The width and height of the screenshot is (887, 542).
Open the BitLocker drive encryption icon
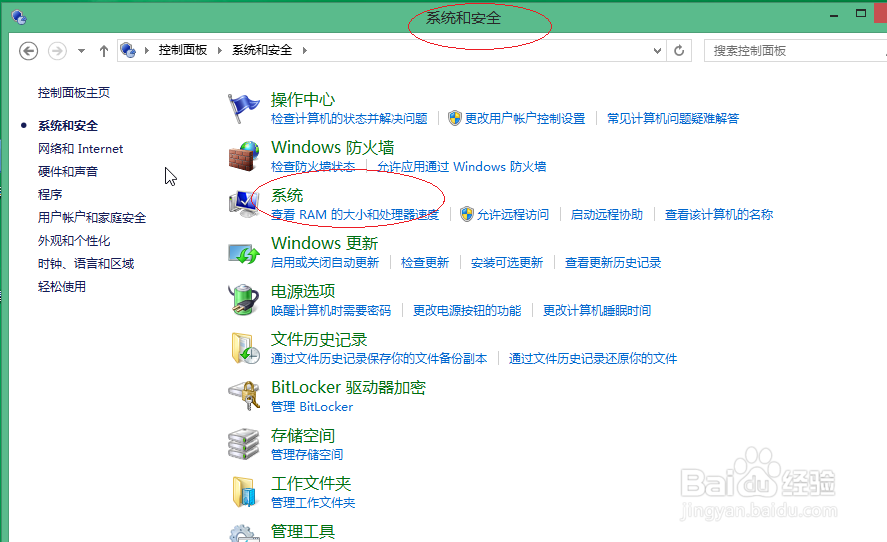pyautogui.click(x=244, y=395)
